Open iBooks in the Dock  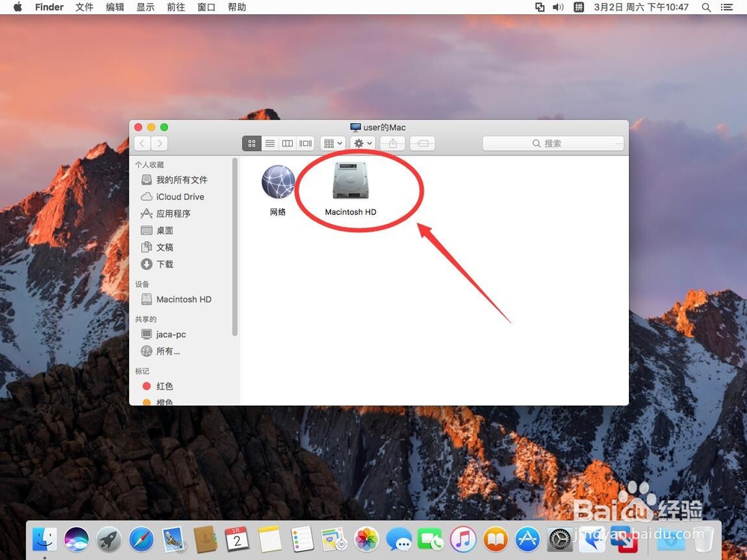point(495,540)
